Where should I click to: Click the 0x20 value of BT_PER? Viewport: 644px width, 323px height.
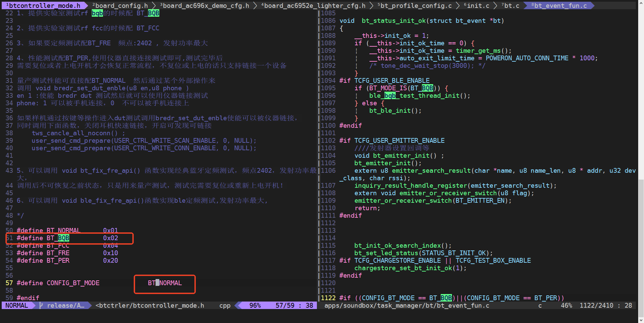pos(111,261)
